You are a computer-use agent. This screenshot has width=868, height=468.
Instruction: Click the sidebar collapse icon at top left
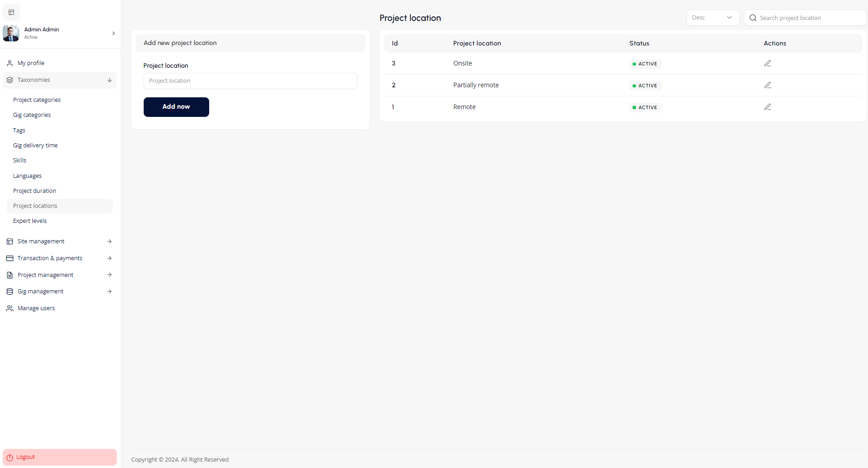(x=11, y=12)
